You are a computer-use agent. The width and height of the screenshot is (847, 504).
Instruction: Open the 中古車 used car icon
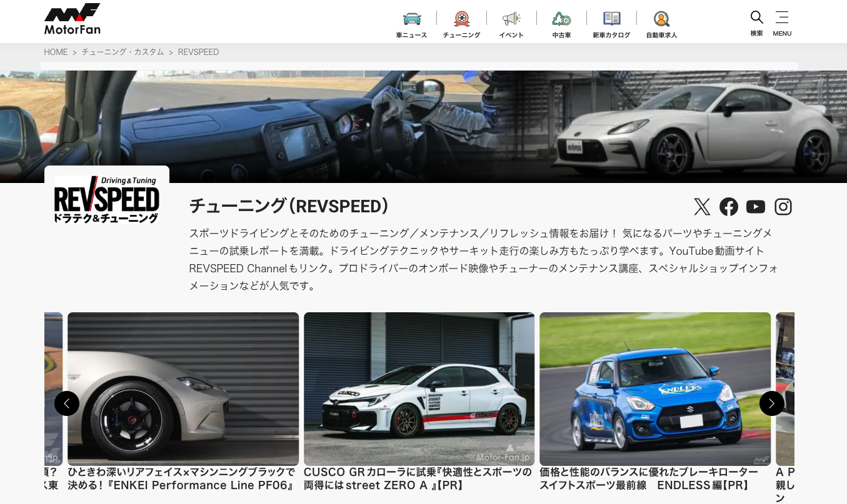(561, 19)
